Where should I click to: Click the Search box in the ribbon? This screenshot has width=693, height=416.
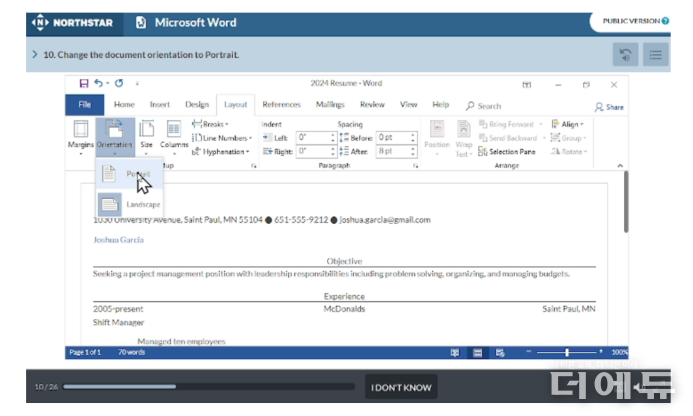(x=484, y=106)
